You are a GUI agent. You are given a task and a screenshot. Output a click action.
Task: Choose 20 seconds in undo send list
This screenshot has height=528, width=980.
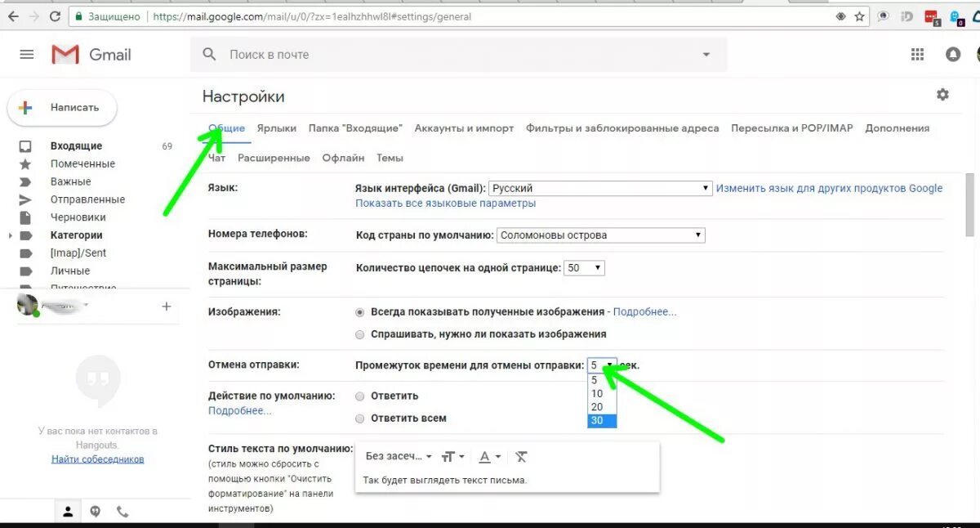click(602, 407)
